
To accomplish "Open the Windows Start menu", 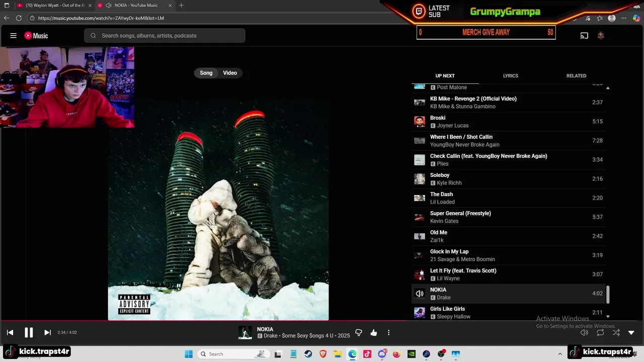I will coord(189,354).
